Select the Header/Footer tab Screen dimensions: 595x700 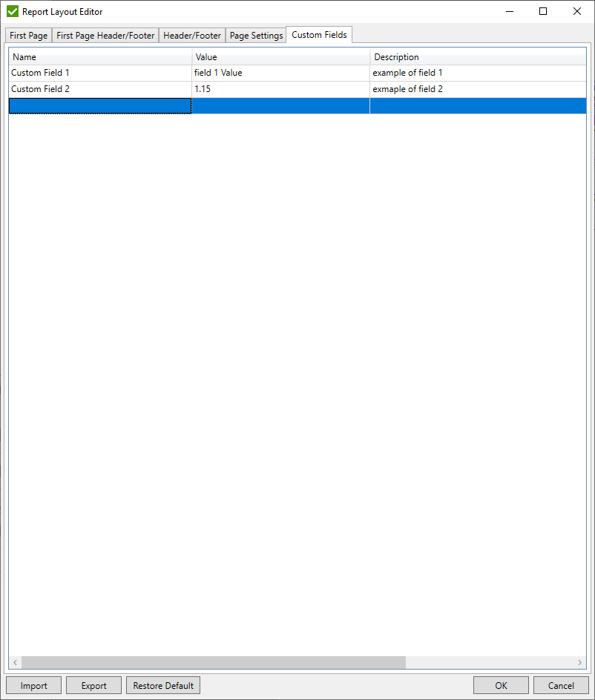pyautogui.click(x=191, y=35)
